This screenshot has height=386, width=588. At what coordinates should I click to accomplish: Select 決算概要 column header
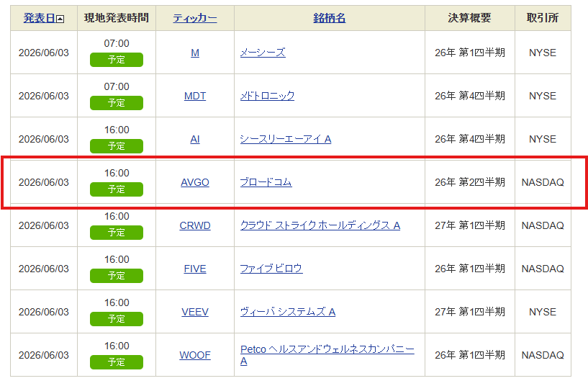click(x=469, y=17)
